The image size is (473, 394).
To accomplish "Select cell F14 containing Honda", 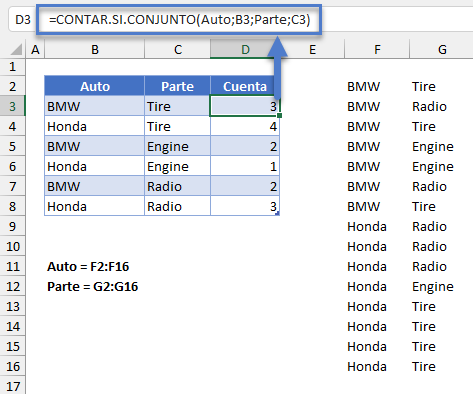I will coord(377,326).
